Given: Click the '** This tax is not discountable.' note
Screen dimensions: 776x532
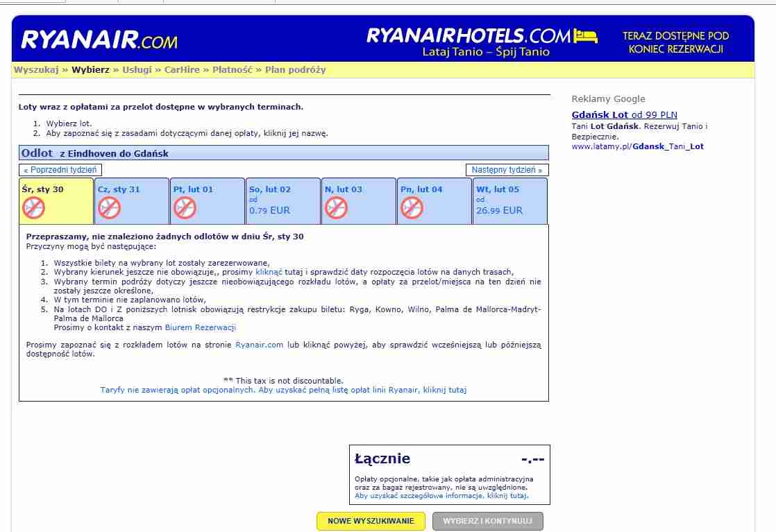Looking at the screenshot, I should coord(283,381).
